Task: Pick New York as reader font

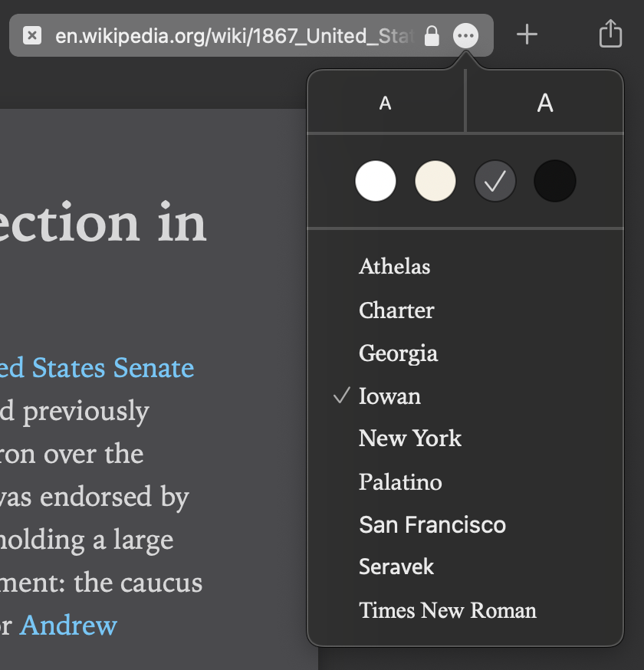Action: (410, 438)
